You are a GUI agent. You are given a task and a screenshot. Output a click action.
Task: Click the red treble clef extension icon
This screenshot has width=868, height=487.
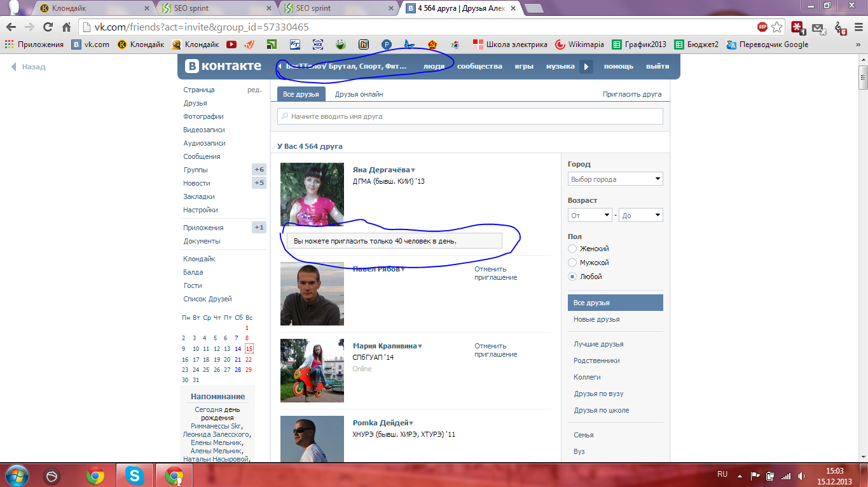[839, 28]
